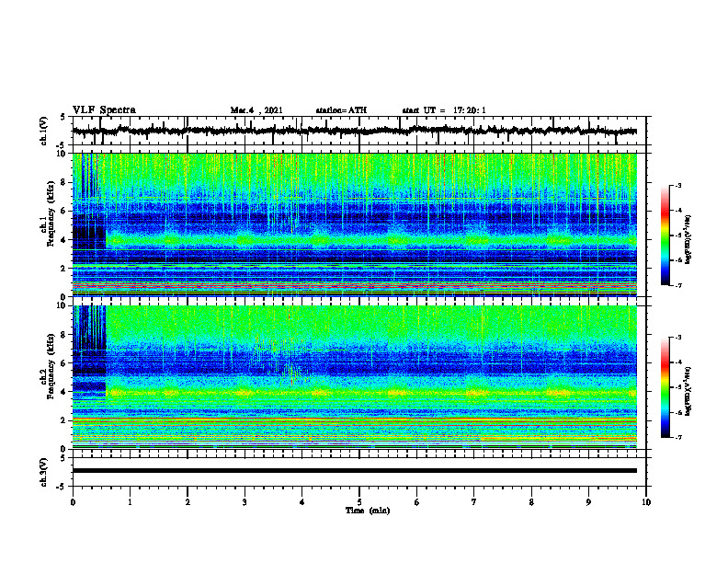Click time tick label '9' on x-axis
Viewport: 728px width, 563px height.
588,502
